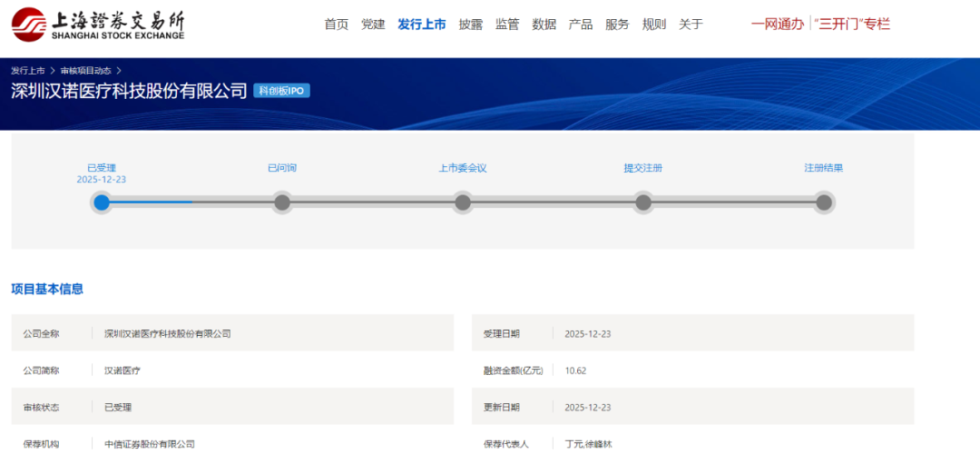Click the 审核项目动态 breadcrumb link
This screenshot has height=454, width=980.
point(87,71)
